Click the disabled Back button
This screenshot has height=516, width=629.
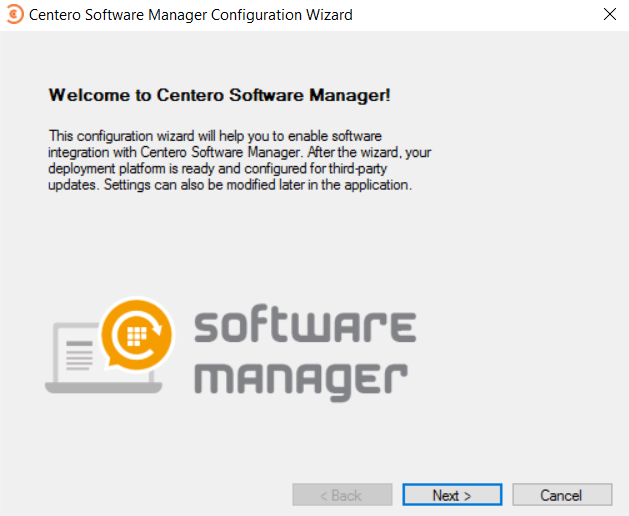[x=342, y=495]
